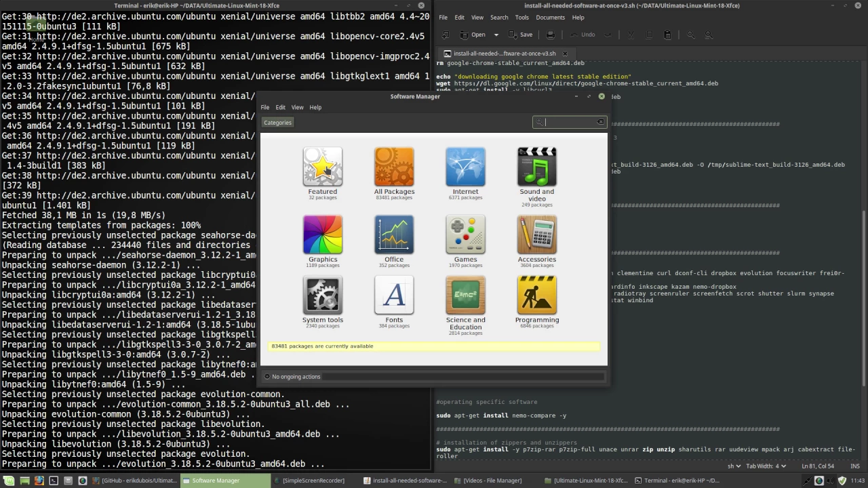Launch Firefox from the taskbar launcher

[39, 481]
